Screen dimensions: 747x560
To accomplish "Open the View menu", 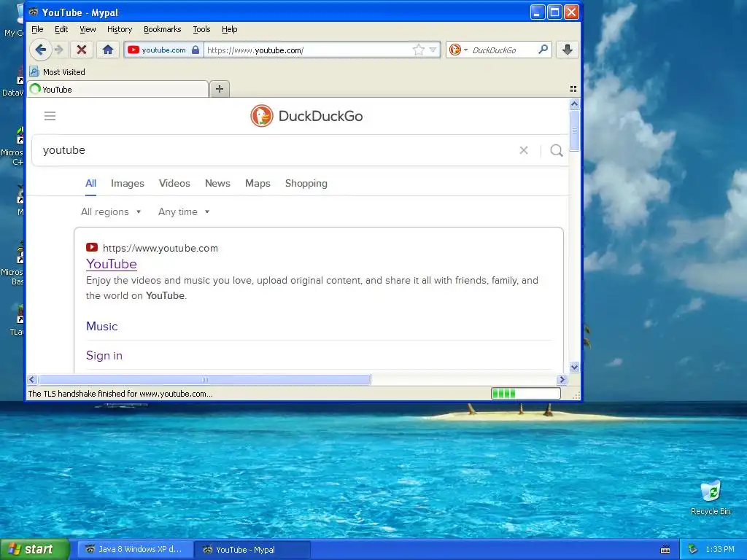I will coord(88,29).
